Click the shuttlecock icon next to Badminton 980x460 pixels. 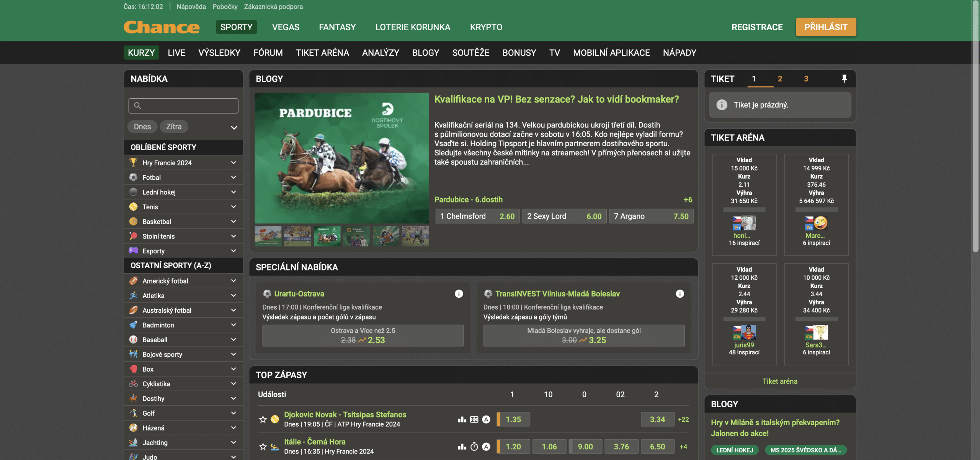click(133, 325)
